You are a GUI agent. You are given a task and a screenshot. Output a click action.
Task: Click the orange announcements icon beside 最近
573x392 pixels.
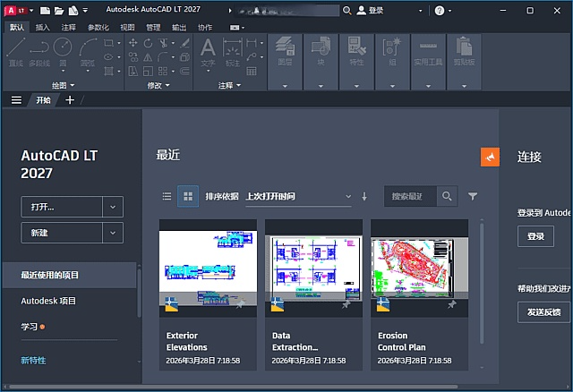(x=490, y=156)
